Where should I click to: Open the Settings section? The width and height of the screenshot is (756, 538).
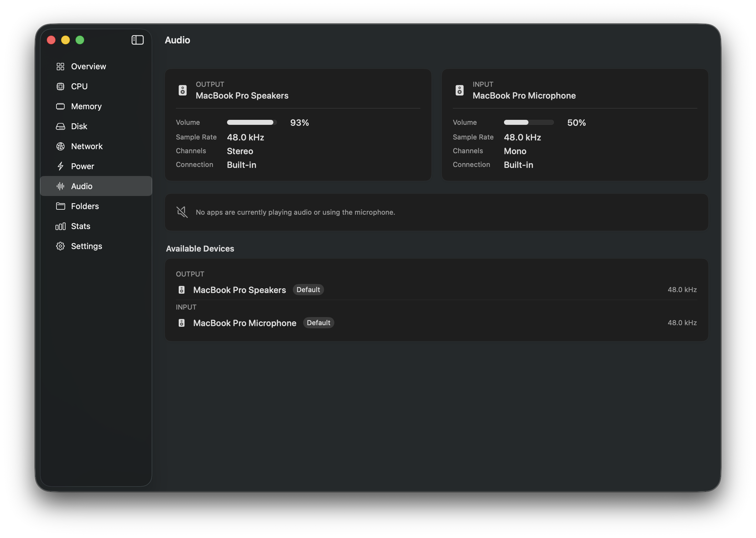click(x=96, y=246)
